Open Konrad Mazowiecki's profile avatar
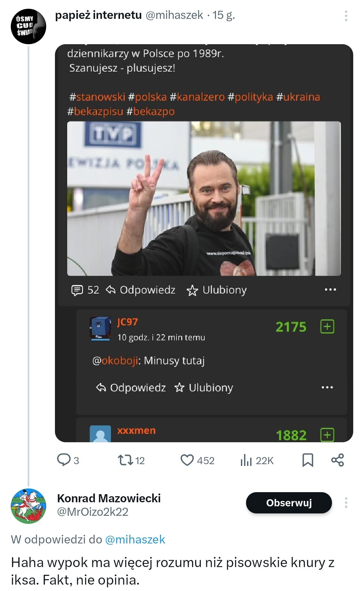364x591 pixels. (x=28, y=506)
